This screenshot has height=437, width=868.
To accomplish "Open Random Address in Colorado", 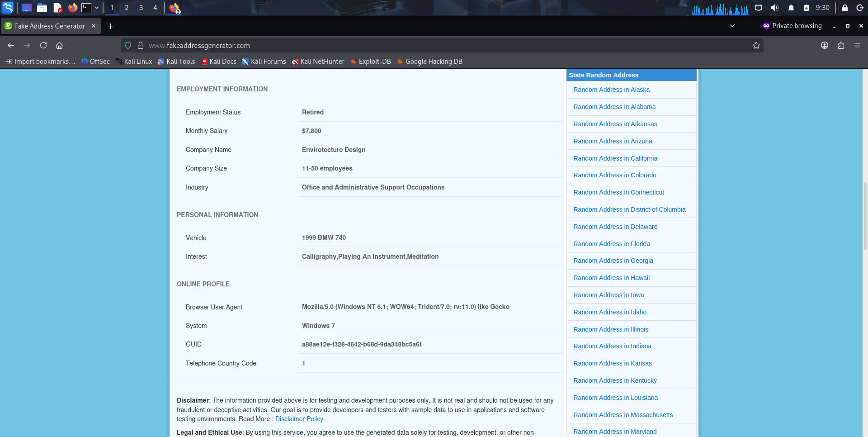I will click(615, 175).
